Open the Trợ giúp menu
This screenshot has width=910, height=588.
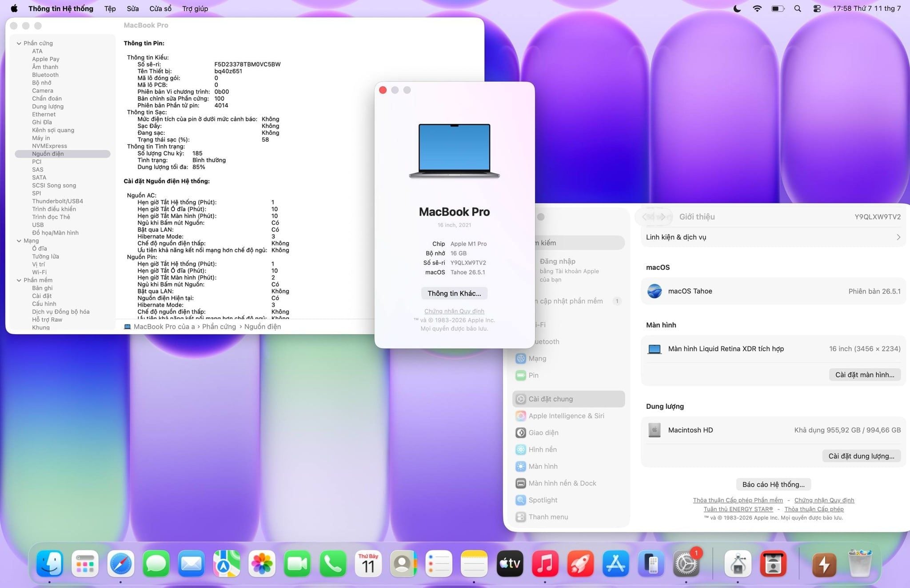point(195,8)
